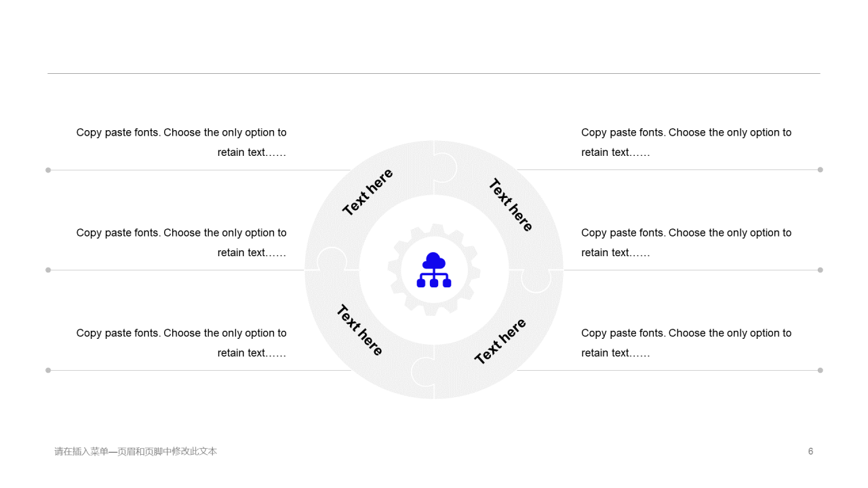This screenshot has height=488, width=868.
Task: Click the top-right 'Copy paste fonts' text block
Action: (x=686, y=142)
